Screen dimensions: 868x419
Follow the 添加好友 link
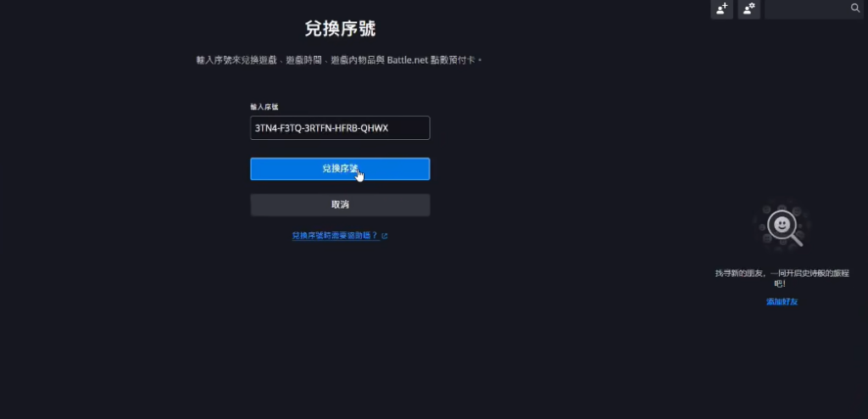782,301
